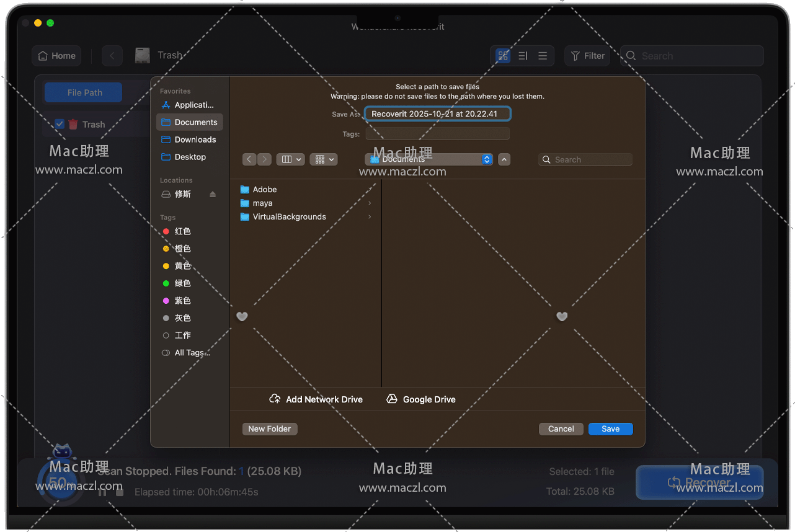
Task: Toggle the Trash checkbox
Action: click(x=60, y=124)
